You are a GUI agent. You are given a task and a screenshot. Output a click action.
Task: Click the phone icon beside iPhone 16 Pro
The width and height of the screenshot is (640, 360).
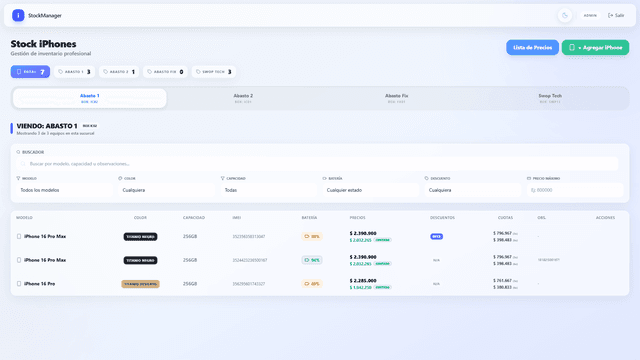19,284
